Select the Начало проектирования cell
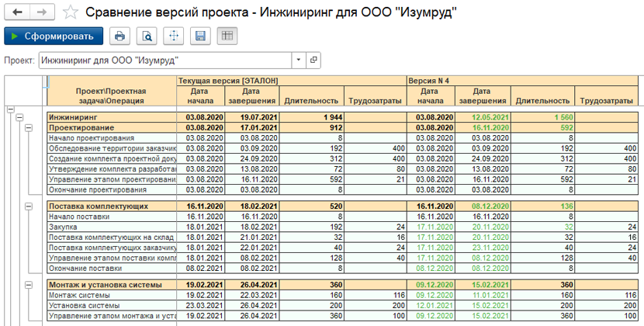Image resolution: width=644 pixels, height=326 pixels. (112, 138)
